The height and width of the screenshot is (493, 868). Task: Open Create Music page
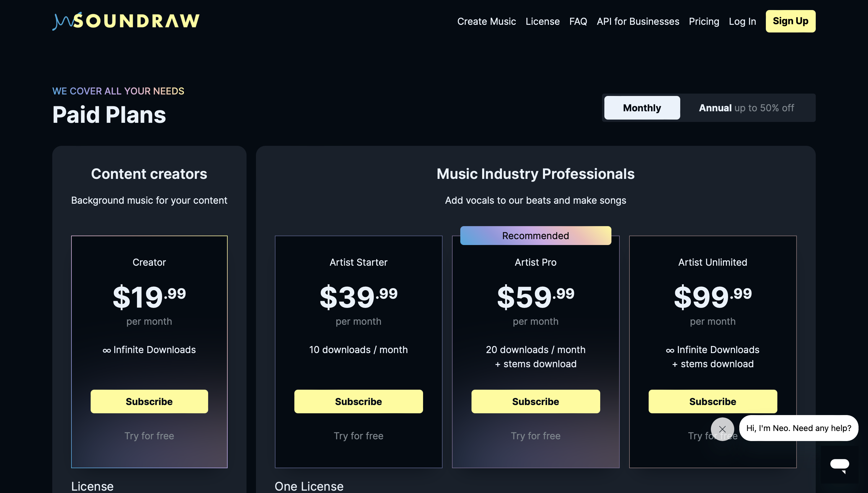click(x=486, y=21)
